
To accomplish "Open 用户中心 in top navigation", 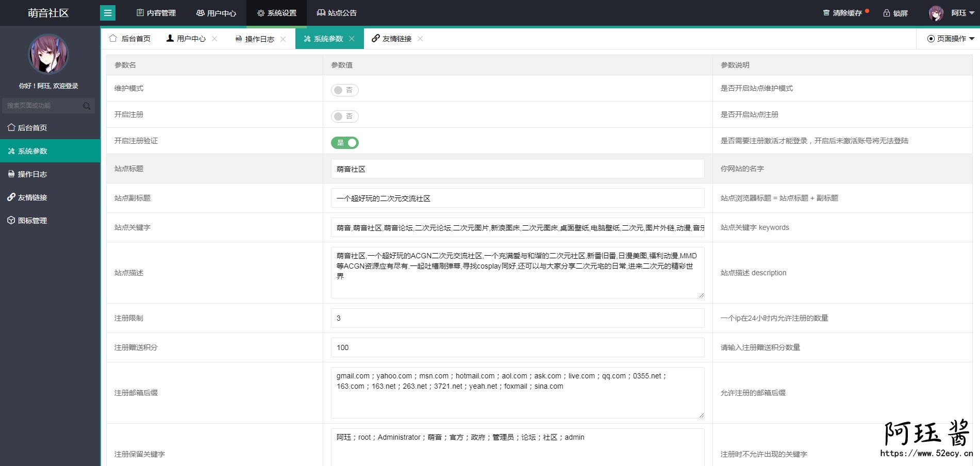I will (216, 13).
